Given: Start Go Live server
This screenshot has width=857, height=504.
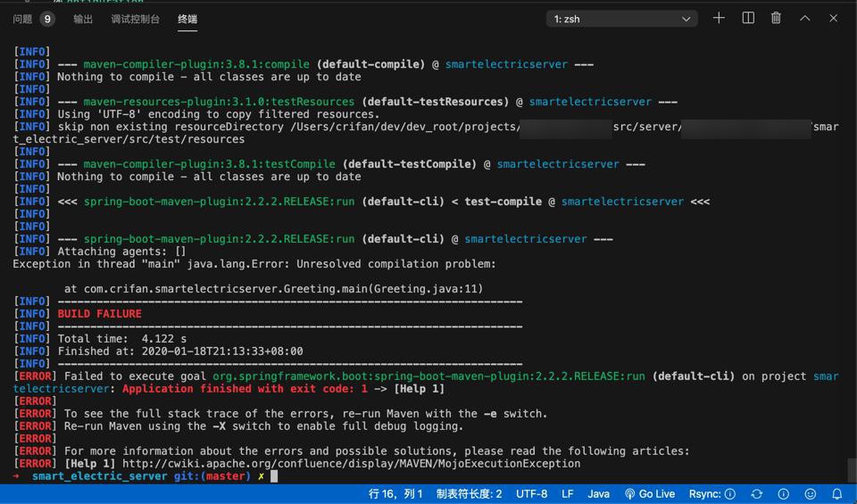Looking at the screenshot, I should [650, 494].
